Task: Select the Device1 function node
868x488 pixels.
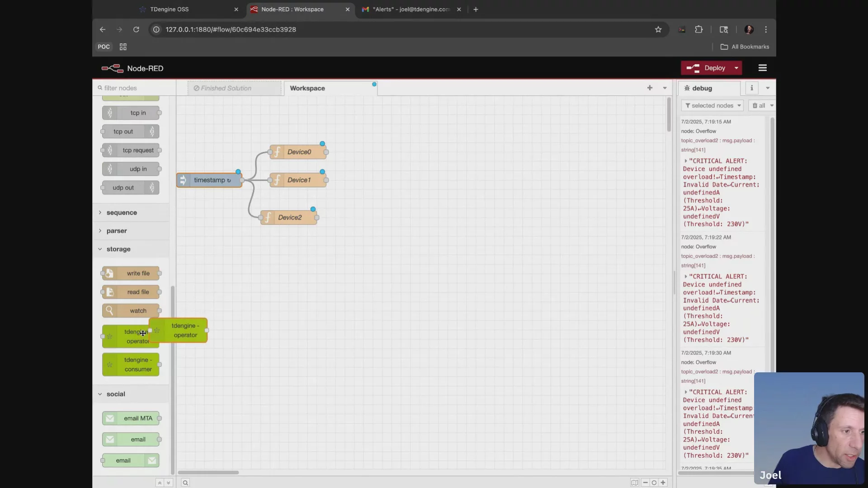Action: click(x=298, y=180)
